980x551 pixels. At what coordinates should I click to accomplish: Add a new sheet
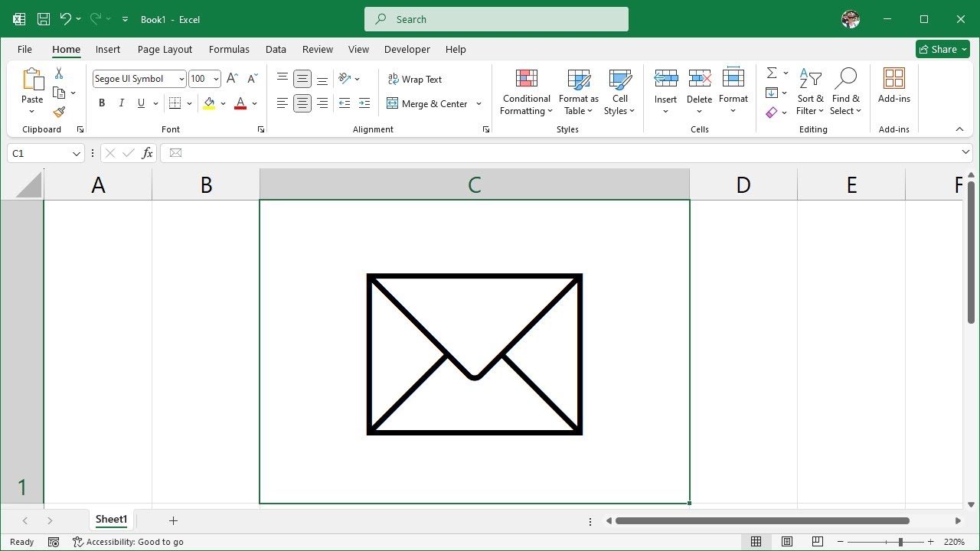click(173, 520)
